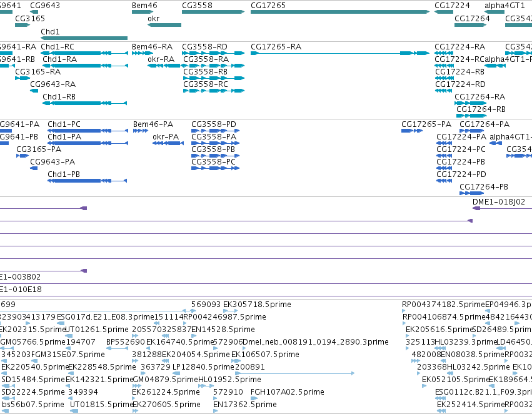Viewport: 532px width, 414px height.
Task: Open EST RP004374182.5prime
Action: 443,305
